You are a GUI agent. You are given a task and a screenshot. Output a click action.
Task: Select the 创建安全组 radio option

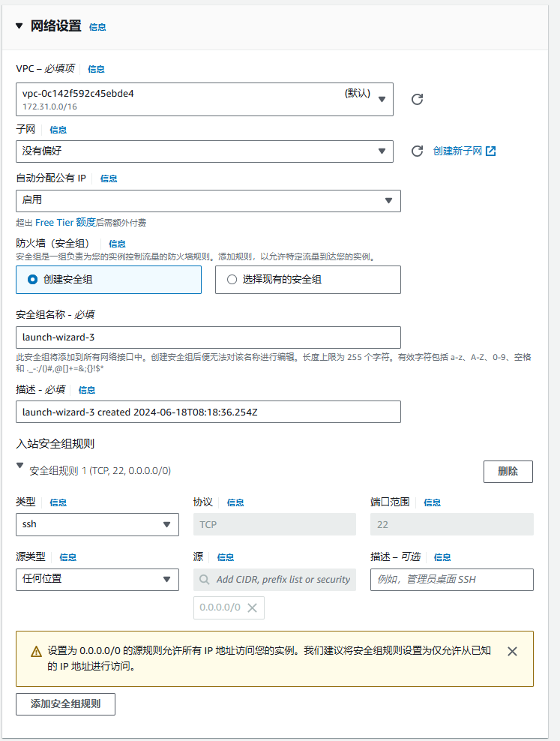coord(32,279)
